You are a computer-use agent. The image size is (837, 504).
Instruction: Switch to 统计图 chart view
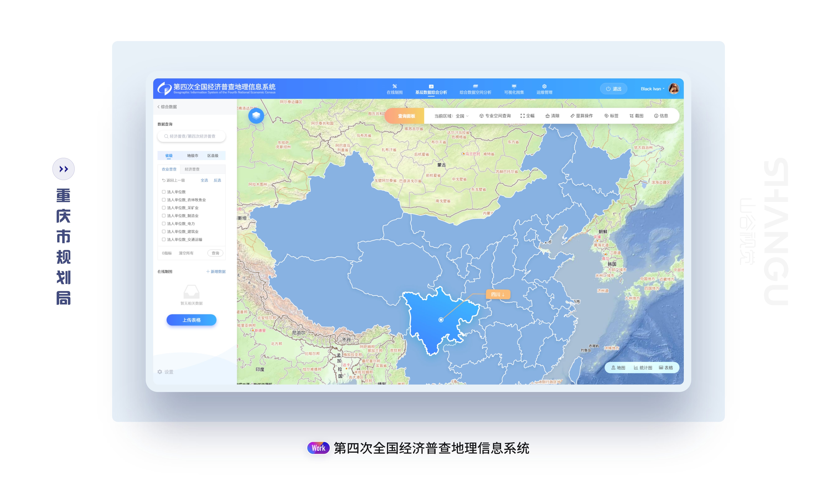coord(643,368)
